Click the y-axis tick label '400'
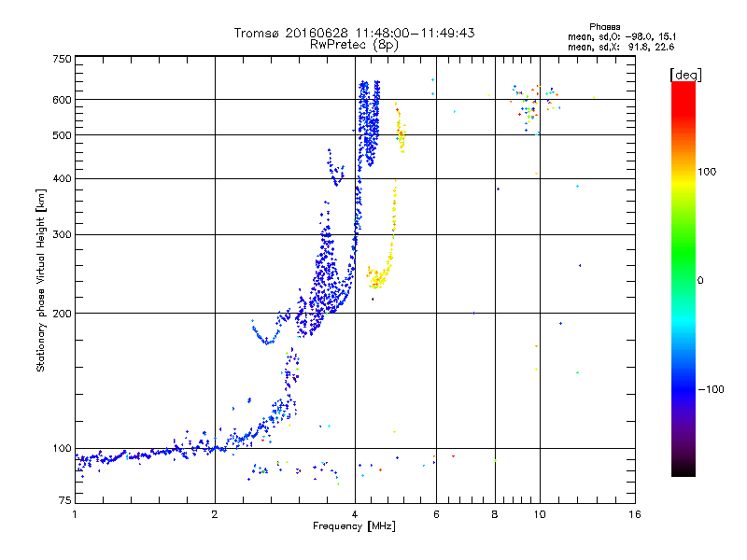The height and width of the screenshot is (560, 747). [62, 178]
